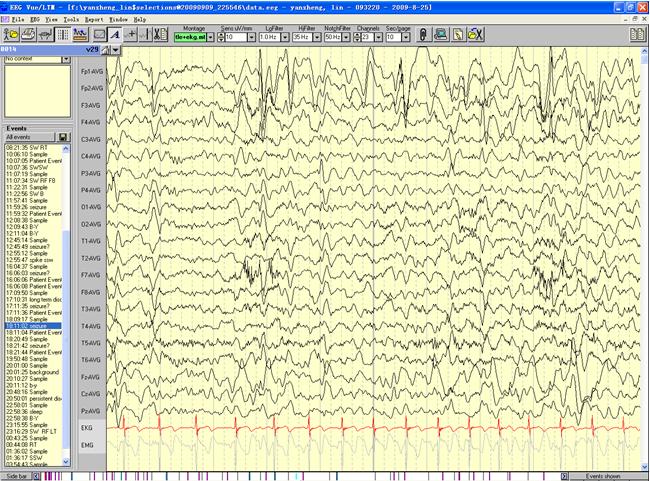The image size is (650, 481).
Task: Select the 20:01:25 background event
Action: click(x=33, y=372)
